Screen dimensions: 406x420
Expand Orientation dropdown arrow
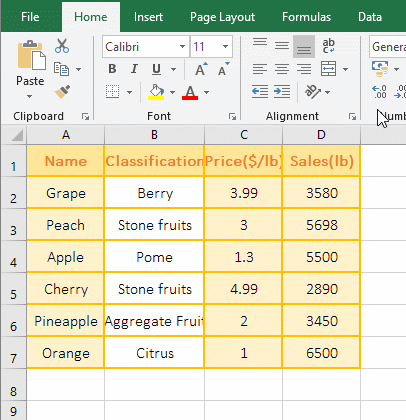click(327, 92)
